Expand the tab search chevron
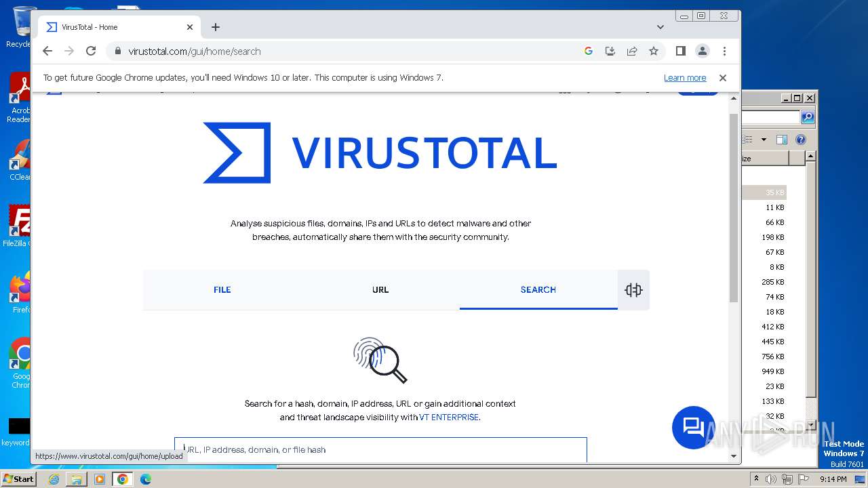The height and width of the screenshot is (488, 868). click(660, 27)
